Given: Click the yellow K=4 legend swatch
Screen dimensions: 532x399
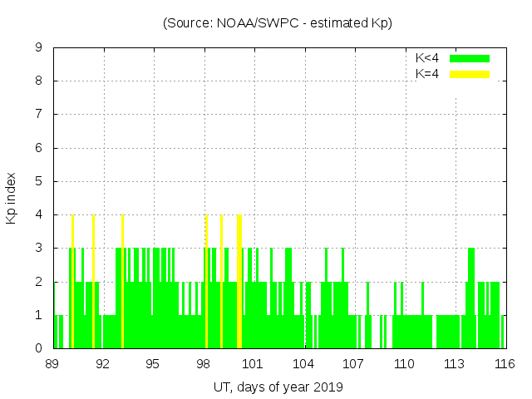Looking at the screenshot, I should [x=470, y=74].
